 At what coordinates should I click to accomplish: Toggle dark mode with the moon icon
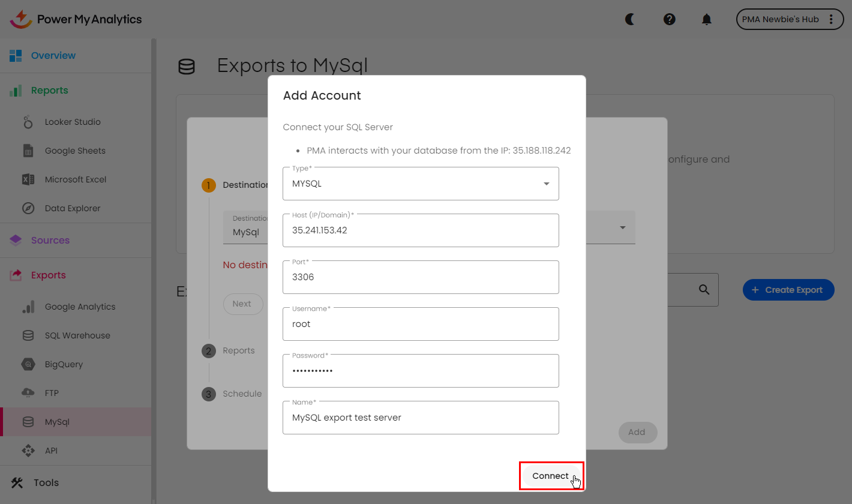tap(629, 19)
